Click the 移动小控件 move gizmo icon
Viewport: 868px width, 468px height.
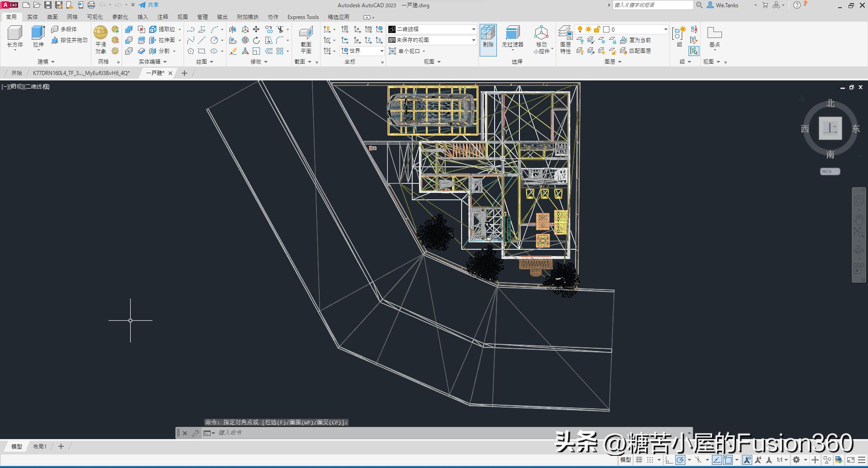pyautogui.click(x=541, y=33)
